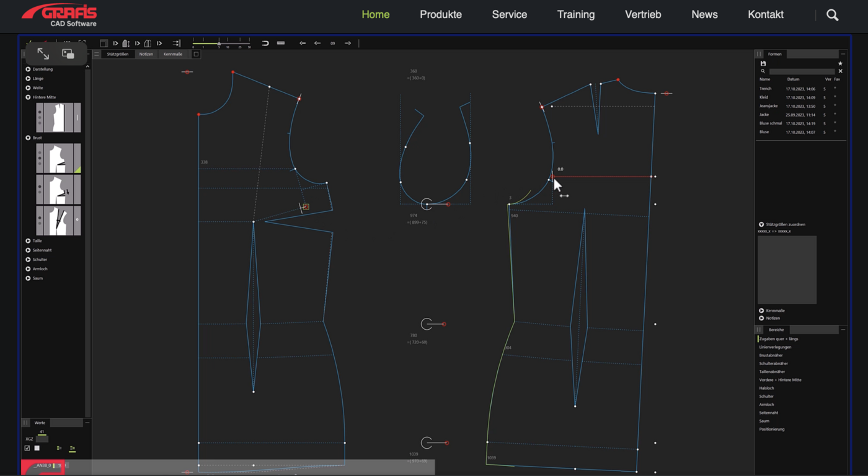The height and width of the screenshot is (476, 868).
Task: Click the undo U-turn icon in toolbar
Action: coord(265,43)
